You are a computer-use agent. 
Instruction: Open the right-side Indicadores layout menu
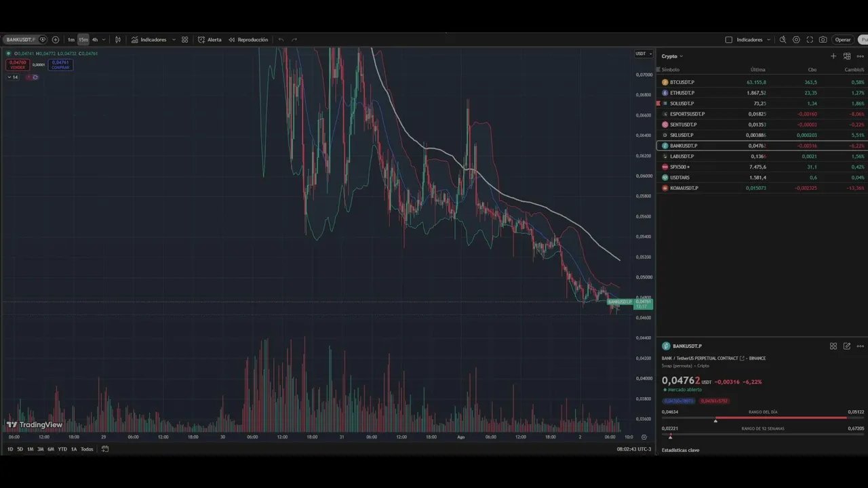[x=753, y=40]
